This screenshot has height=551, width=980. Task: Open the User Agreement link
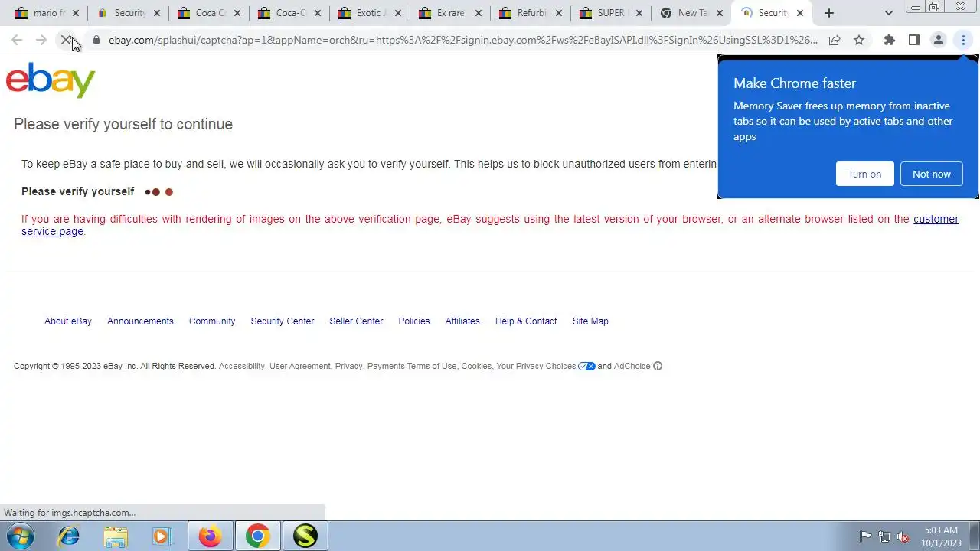299,367
